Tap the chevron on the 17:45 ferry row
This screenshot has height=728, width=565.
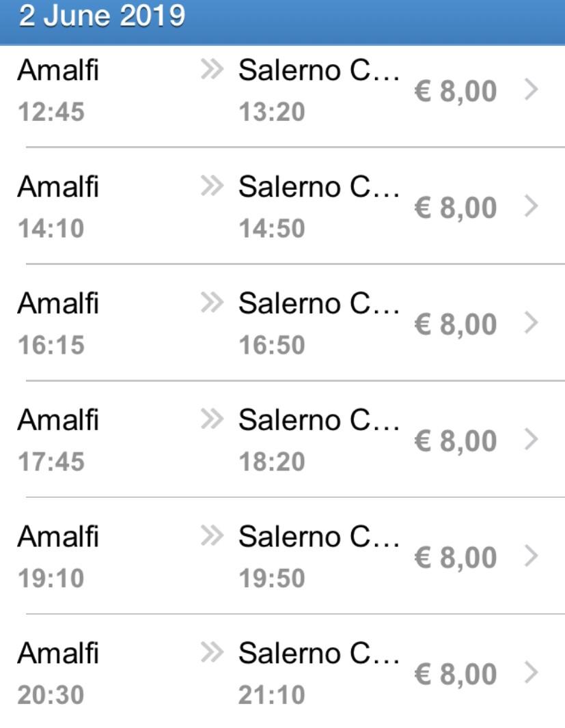pos(532,440)
